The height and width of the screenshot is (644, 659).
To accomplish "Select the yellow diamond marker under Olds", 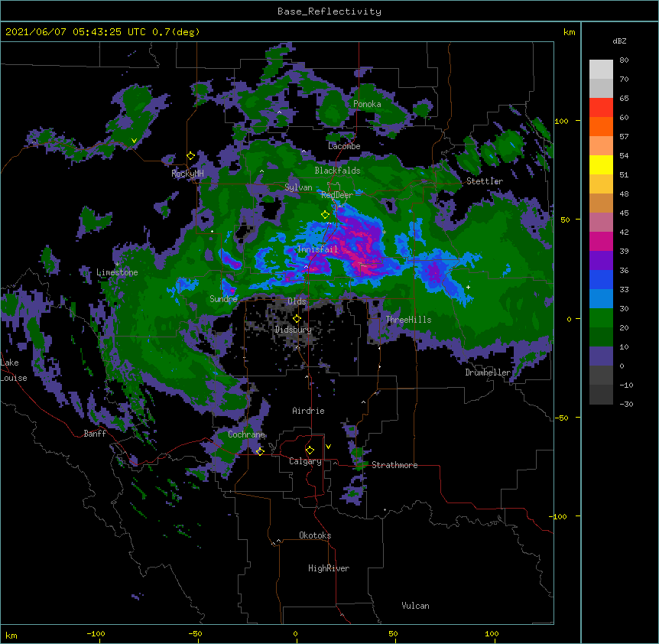I will pyautogui.click(x=297, y=319).
